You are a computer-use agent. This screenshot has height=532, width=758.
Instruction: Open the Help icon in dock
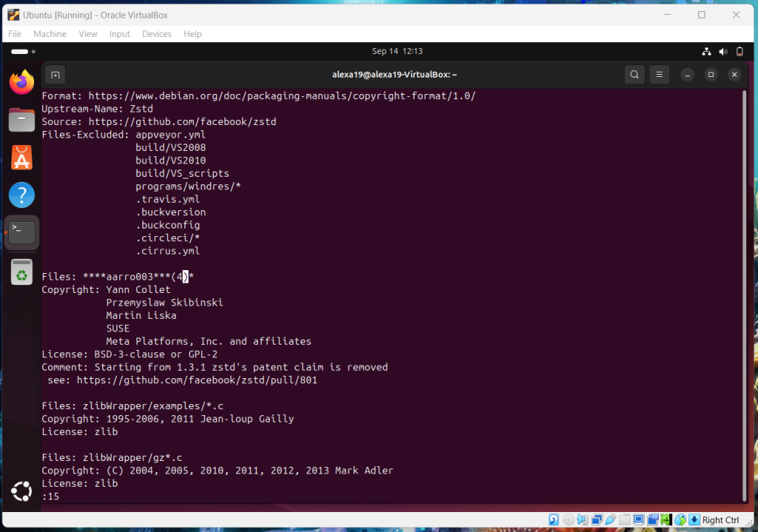tap(21, 195)
